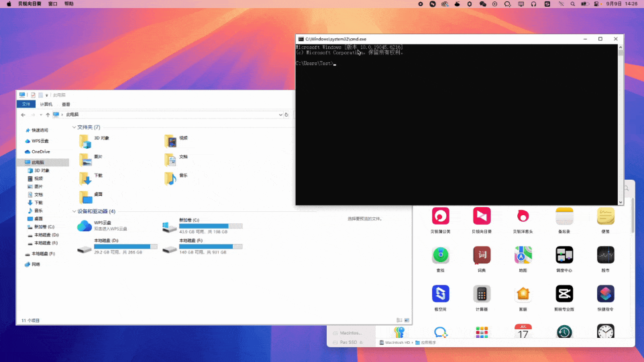The width and height of the screenshot is (644, 362).
Task: Click the Explorer back navigation arrow
Action: point(23,115)
